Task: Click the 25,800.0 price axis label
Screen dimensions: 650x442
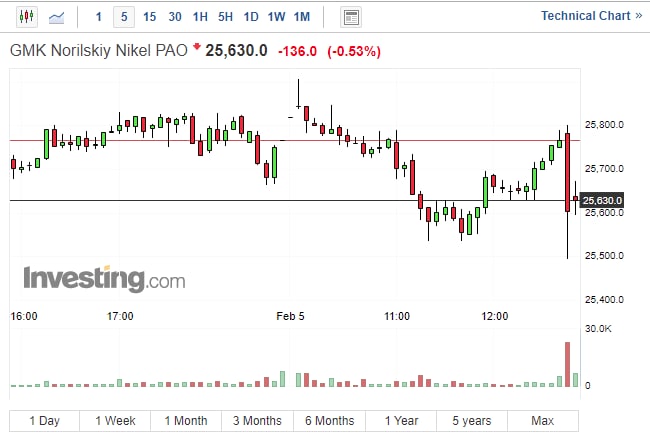Action: click(x=604, y=124)
